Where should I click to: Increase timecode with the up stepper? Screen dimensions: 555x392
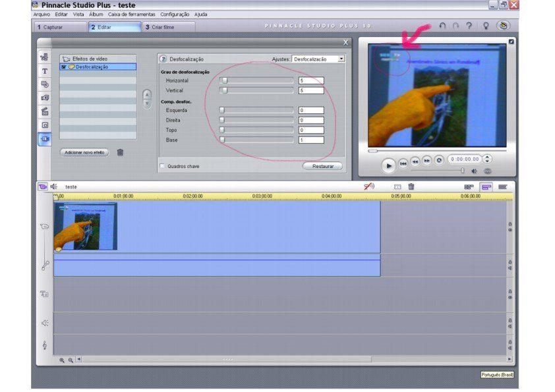(x=487, y=157)
